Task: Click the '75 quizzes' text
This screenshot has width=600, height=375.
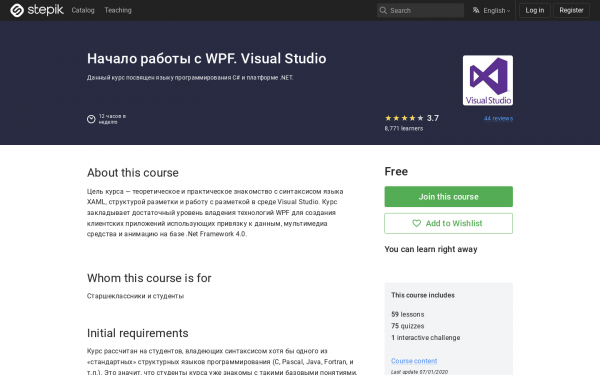Action: tap(408, 326)
